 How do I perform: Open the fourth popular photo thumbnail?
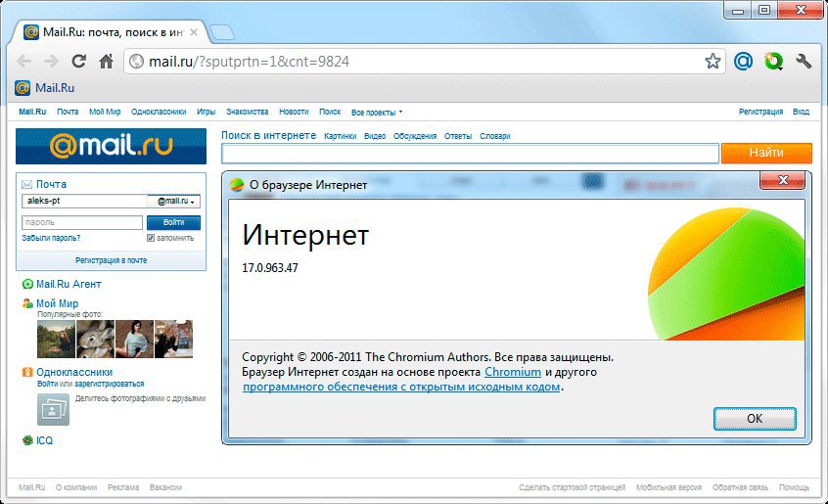coord(174,339)
